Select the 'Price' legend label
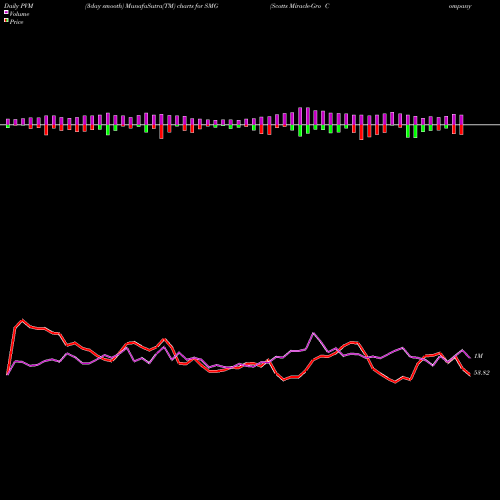 click(x=16, y=22)
